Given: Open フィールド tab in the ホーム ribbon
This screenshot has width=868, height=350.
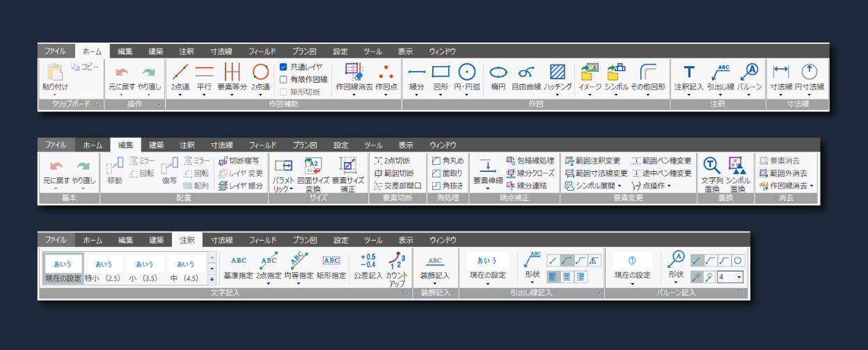Looking at the screenshot, I should (x=262, y=51).
